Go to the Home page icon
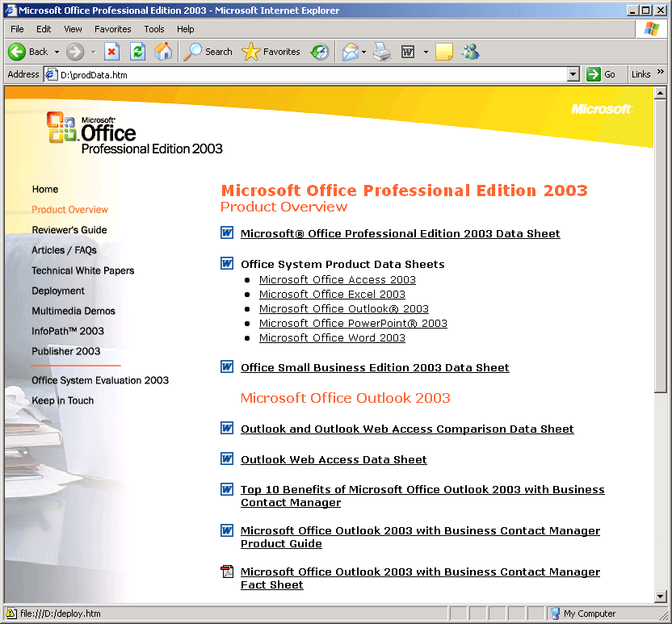 [x=163, y=52]
